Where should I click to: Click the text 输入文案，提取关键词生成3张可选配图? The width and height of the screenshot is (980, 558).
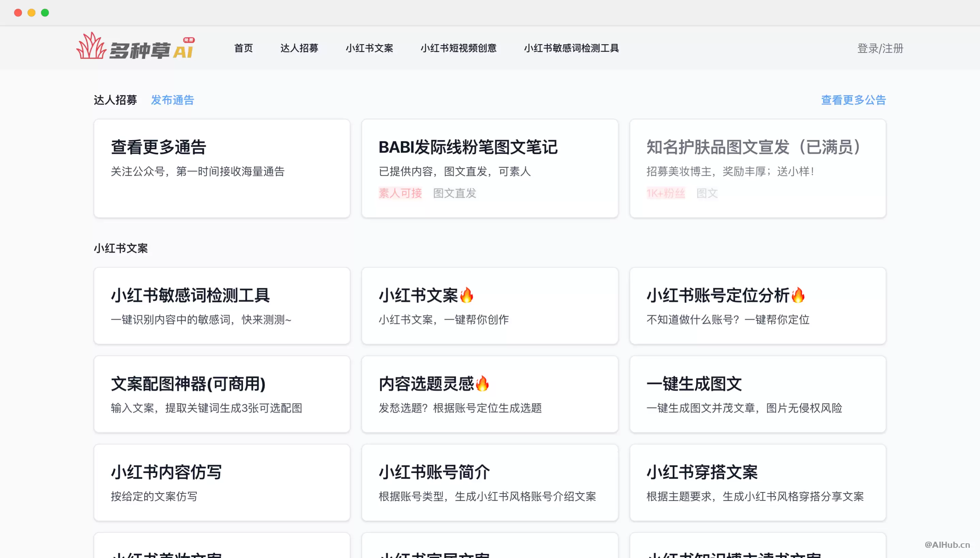point(207,408)
